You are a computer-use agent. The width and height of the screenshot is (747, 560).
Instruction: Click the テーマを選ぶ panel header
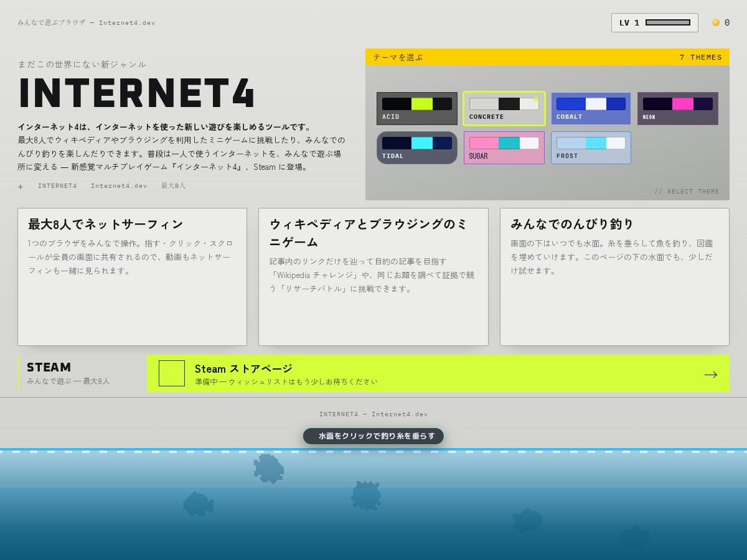(547, 57)
